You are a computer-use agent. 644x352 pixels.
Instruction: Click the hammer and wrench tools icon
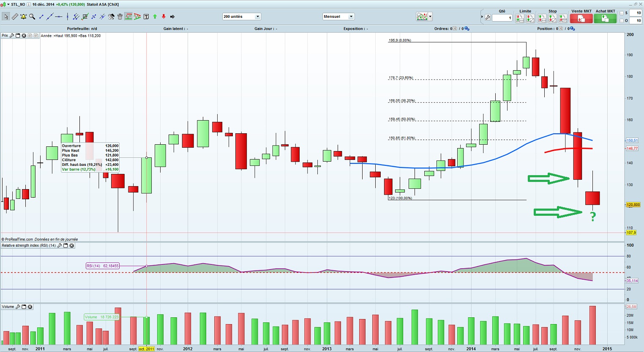click(111, 16)
